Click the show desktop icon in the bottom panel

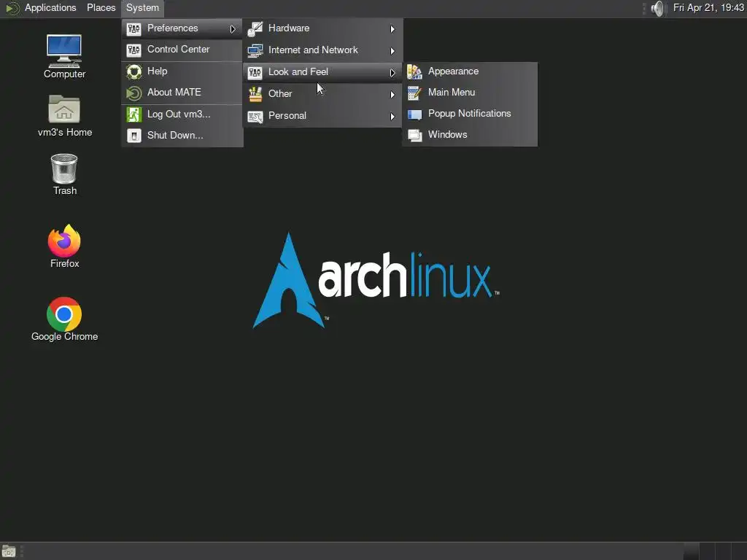9,551
